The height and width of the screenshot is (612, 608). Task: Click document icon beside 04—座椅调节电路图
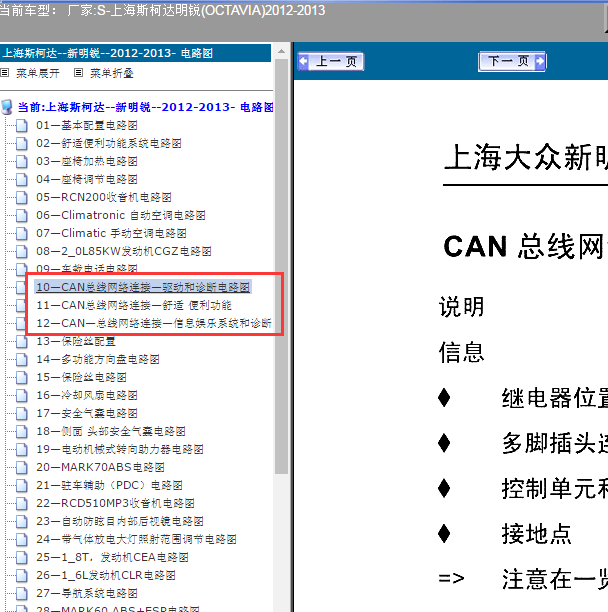pos(22,180)
